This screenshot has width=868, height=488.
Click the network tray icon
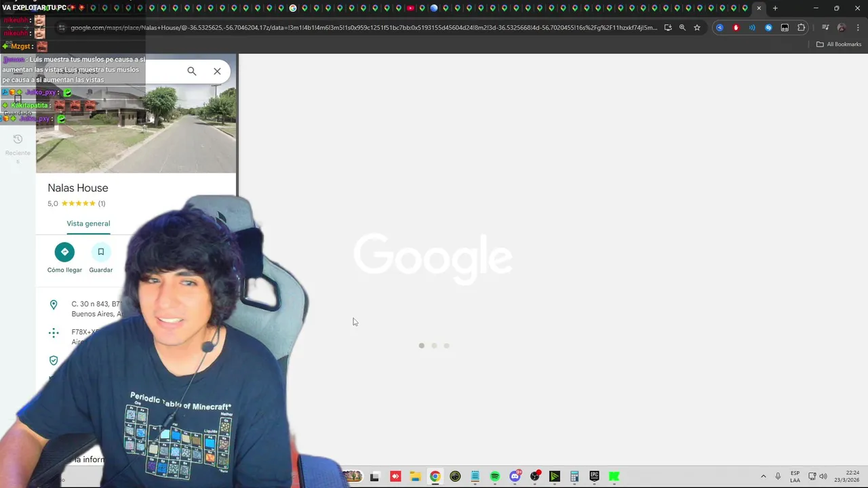[x=812, y=476]
